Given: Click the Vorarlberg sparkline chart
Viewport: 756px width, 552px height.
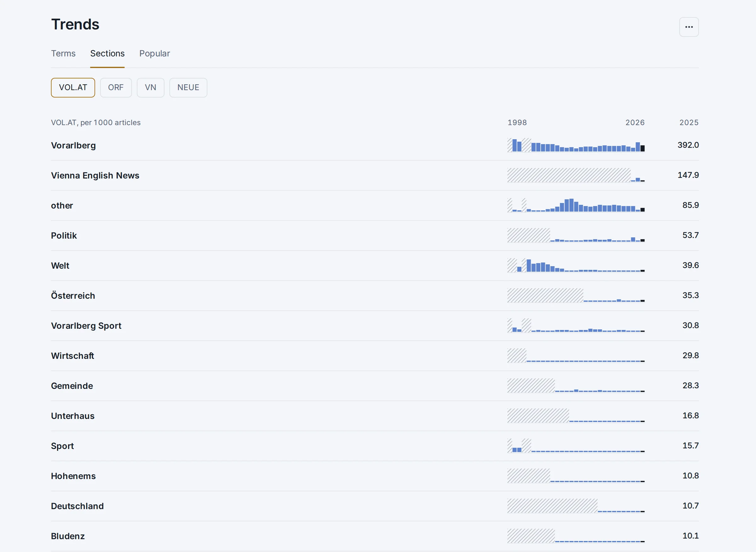Looking at the screenshot, I should click(576, 145).
